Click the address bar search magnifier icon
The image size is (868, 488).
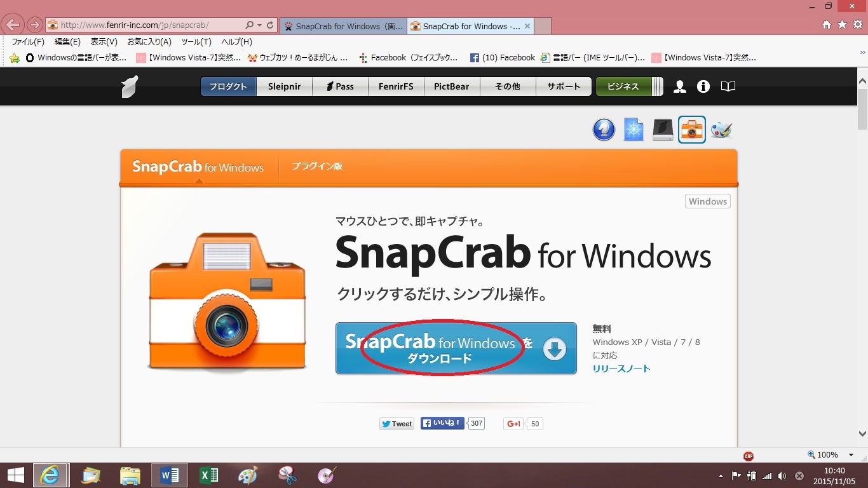pyautogui.click(x=249, y=25)
